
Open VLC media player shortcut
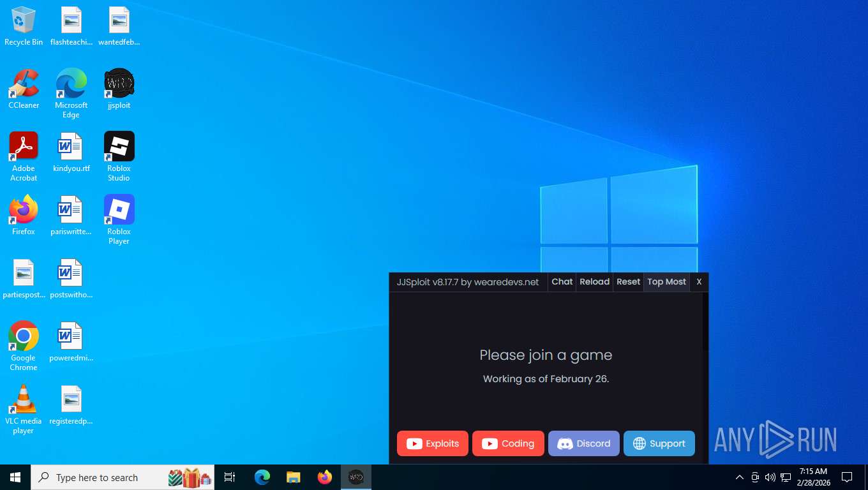click(24, 410)
